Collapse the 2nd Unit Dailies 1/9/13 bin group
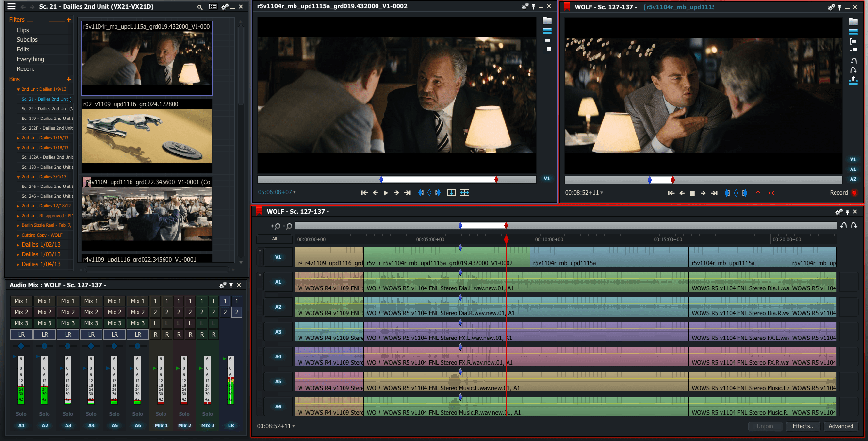 coord(18,89)
